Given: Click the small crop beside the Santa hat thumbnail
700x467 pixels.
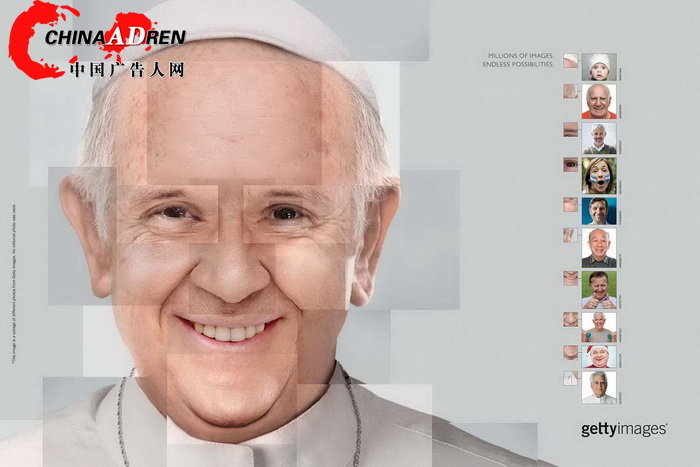Looking at the screenshot, I should [x=570, y=351].
